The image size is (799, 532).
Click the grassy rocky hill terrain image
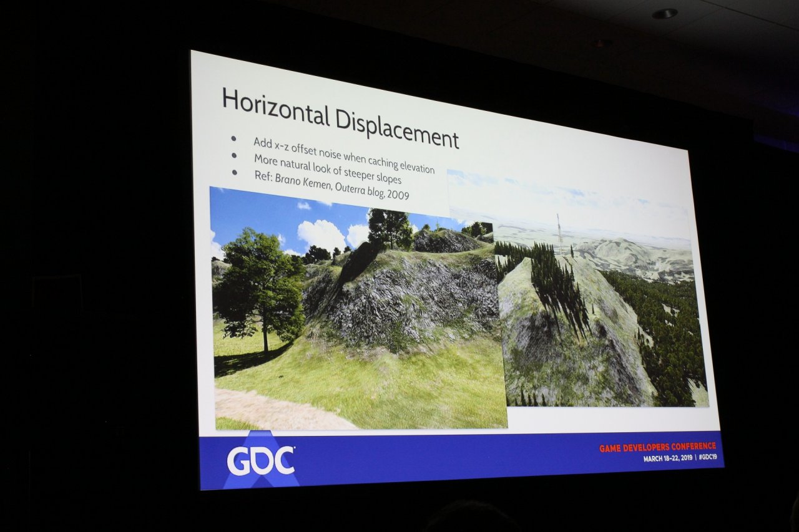click(358, 309)
